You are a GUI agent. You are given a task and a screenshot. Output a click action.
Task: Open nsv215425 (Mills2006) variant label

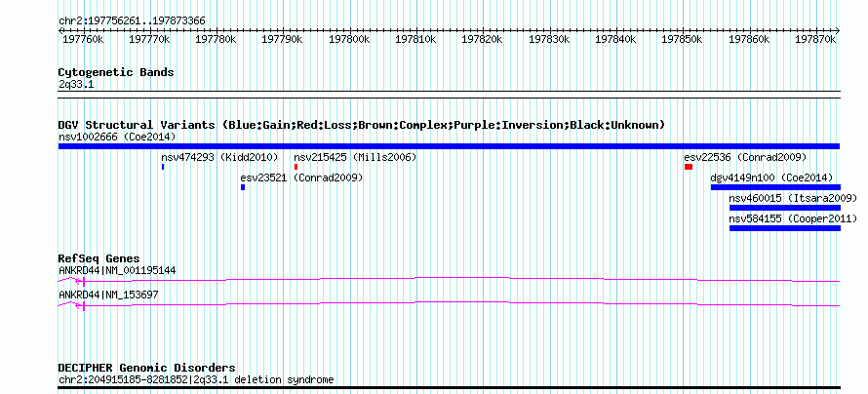[x=355, y=157]
